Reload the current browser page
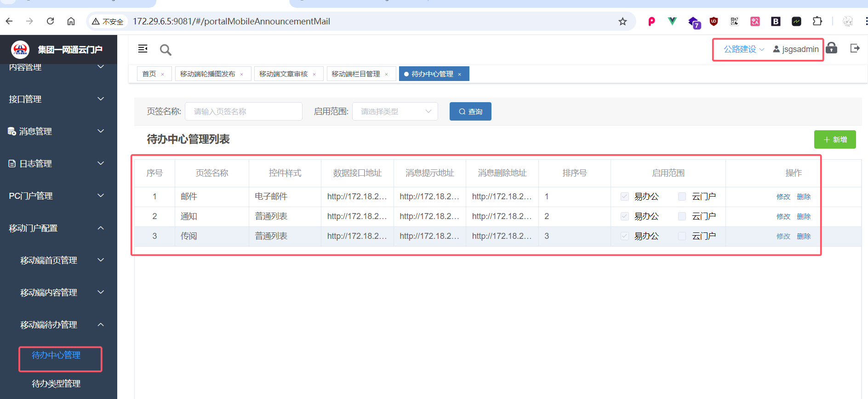868x399 pixels. click(x=51, y=21)
